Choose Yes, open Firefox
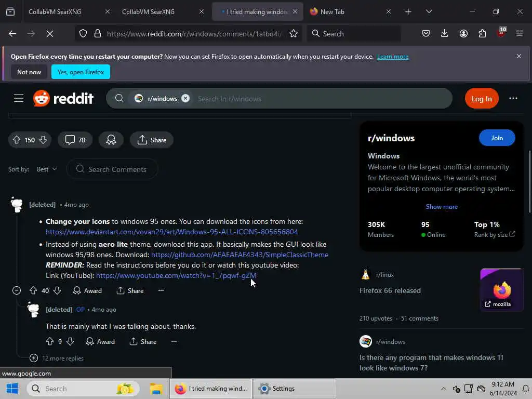Image resolution: width=532 pixels, height=399 pixels. coord(81,72)
